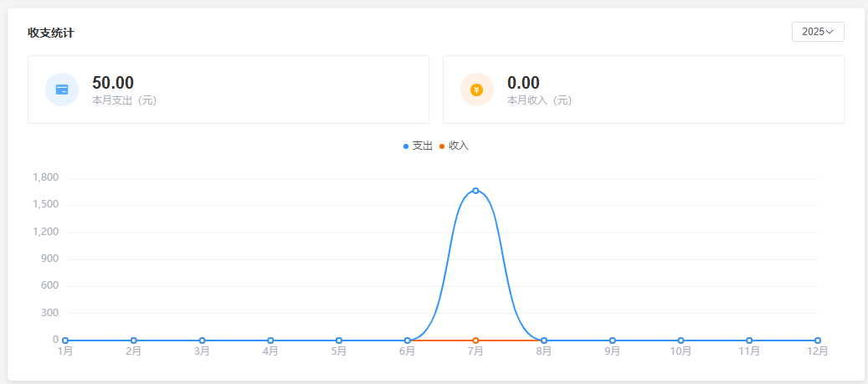Select the 7月 peak expenditure data point
This screenshot has width=868, height=384.
475,191
